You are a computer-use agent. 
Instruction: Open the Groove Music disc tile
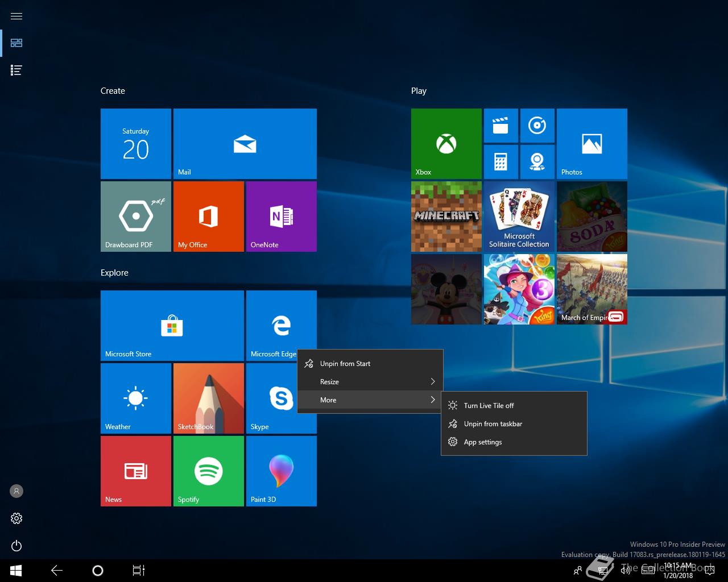pyautogui.click(x=537, y=126)
